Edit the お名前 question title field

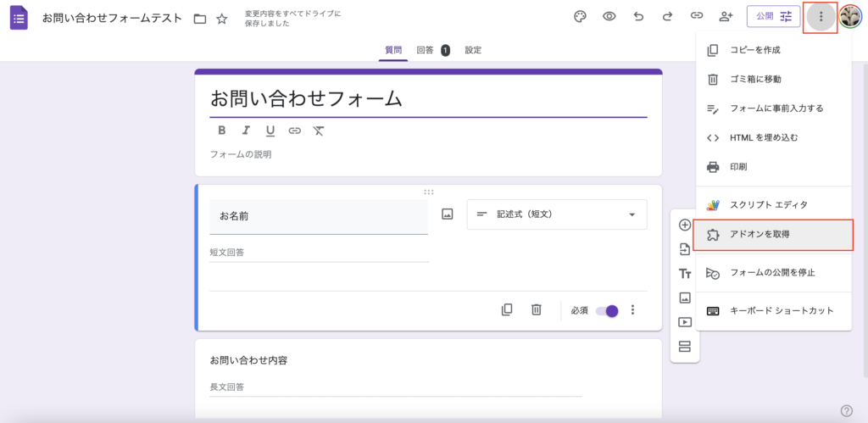(319, 216)
